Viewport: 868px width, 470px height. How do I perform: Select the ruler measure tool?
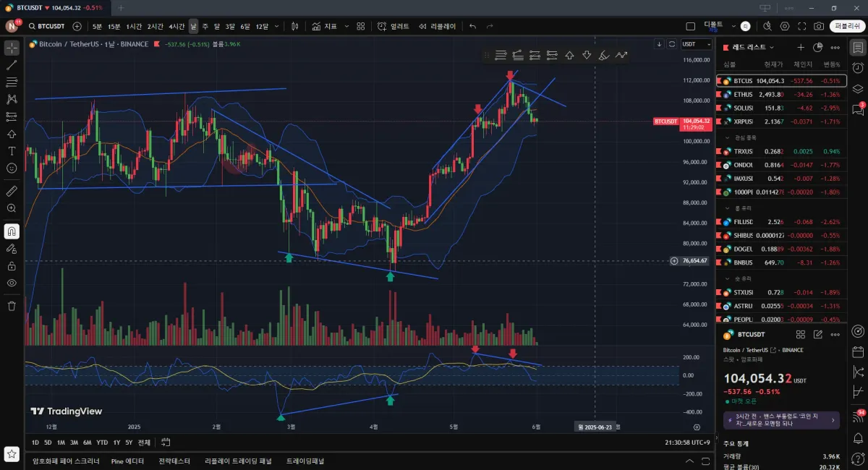point(12,191)
